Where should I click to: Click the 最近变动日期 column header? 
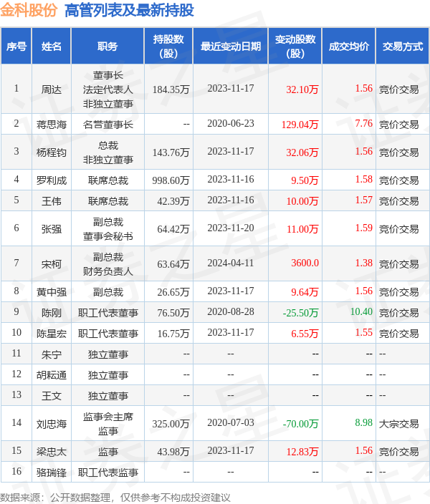(x=231, y=47)
